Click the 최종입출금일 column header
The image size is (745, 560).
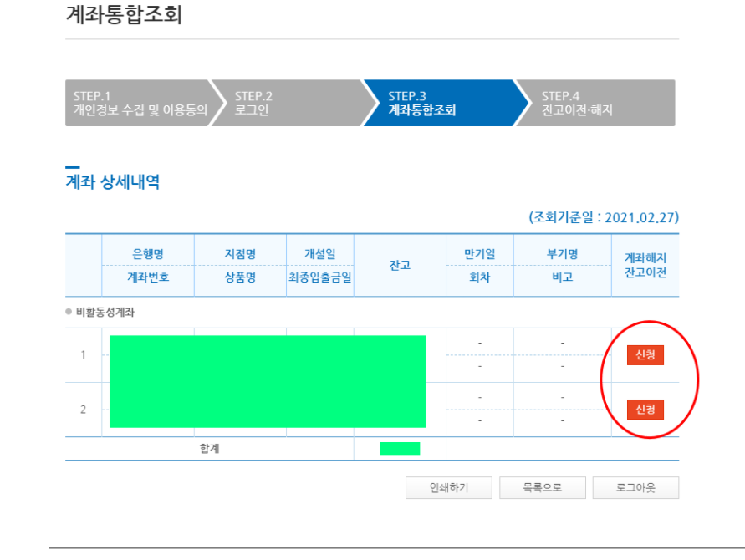(319, 277)
